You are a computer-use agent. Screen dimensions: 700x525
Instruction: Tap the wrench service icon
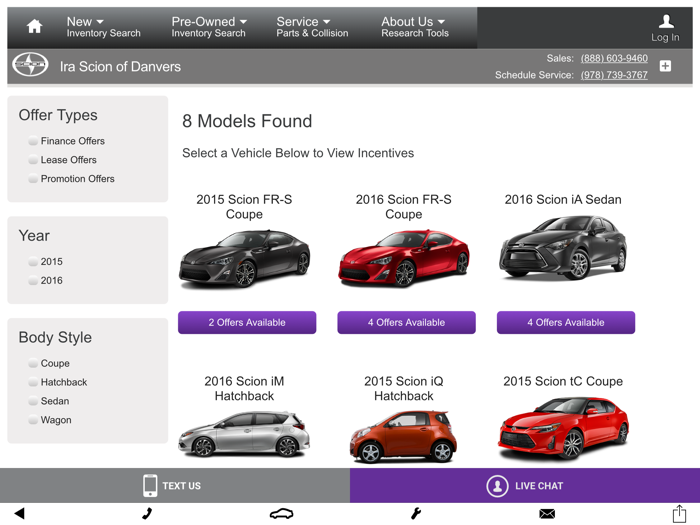click(x=416, y=514)
